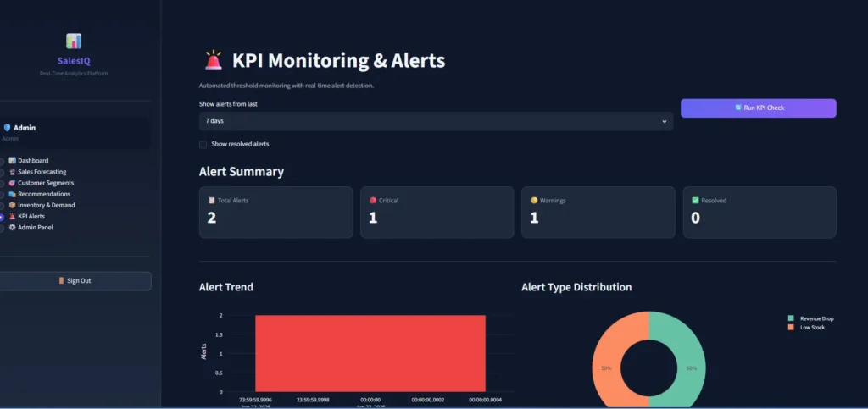This screenshot has height=409, width=868.
Task: Click the clipboard icon beside Total Alerts
Action: coord(211,201)
